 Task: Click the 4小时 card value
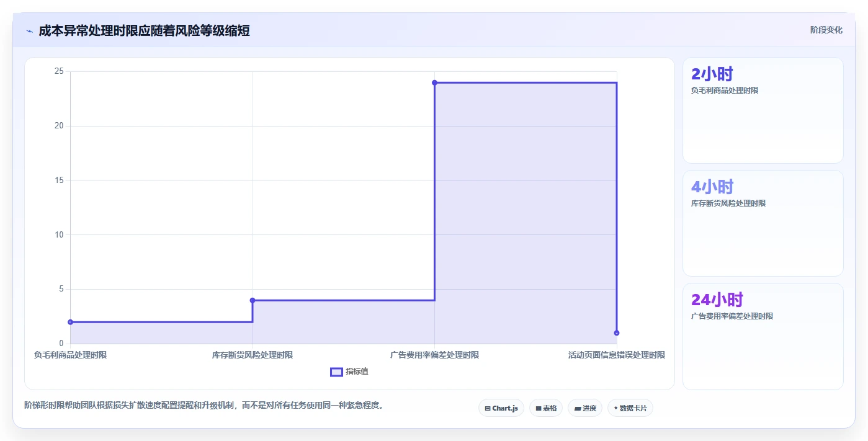(x=712, y=187)
